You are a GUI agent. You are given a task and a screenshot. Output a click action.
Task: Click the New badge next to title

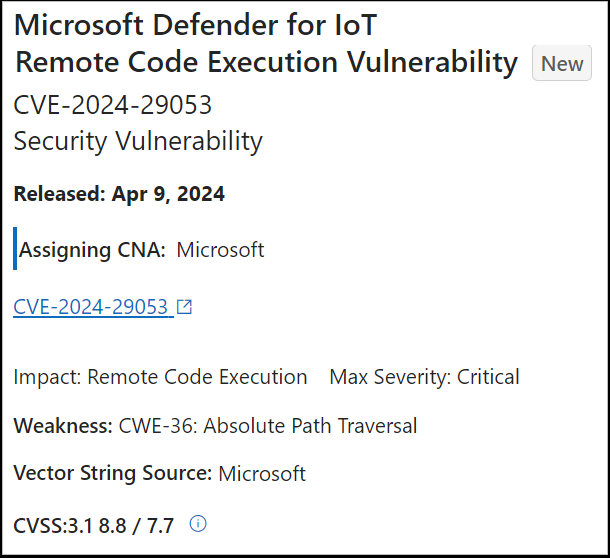coord(562,63)
